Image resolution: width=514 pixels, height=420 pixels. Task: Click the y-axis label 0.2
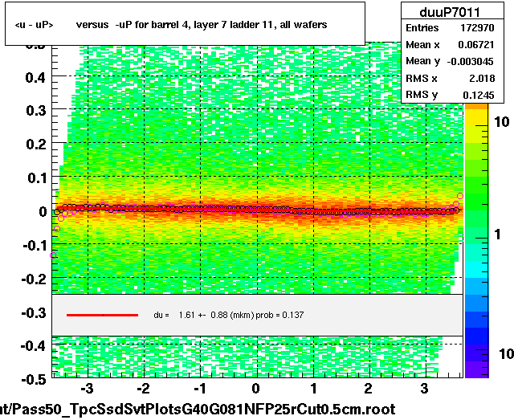[x=35, y=145]
